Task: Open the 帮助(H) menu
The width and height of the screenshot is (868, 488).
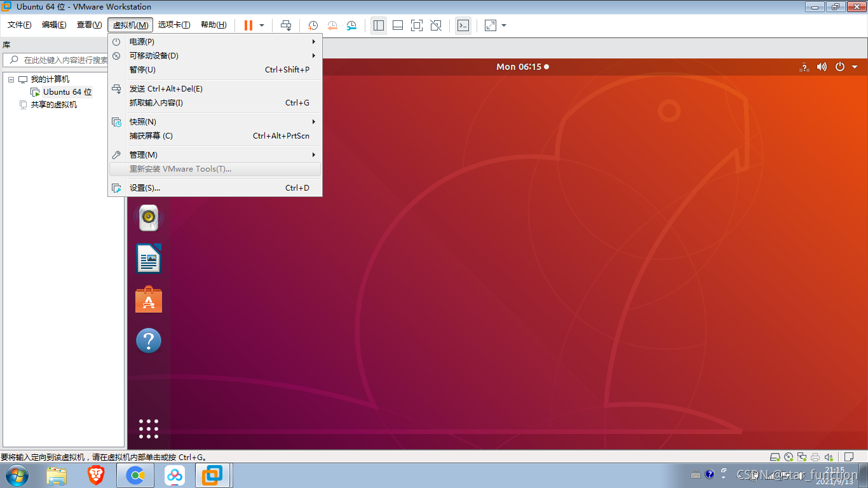Action: click(x=214, y=25)
